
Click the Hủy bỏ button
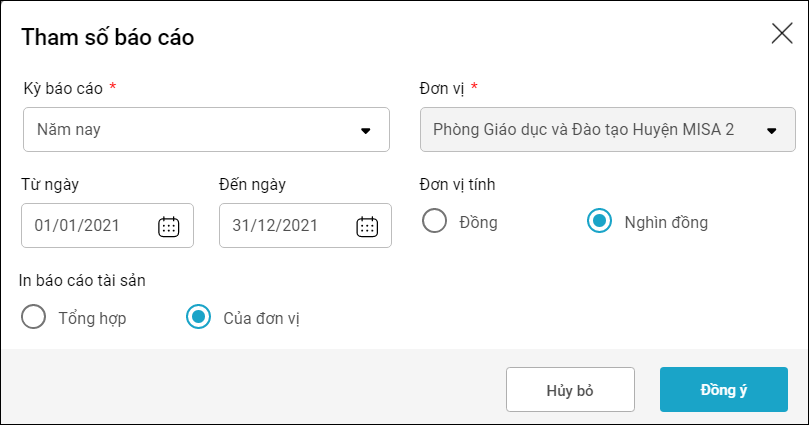click(x=570, y=389)
